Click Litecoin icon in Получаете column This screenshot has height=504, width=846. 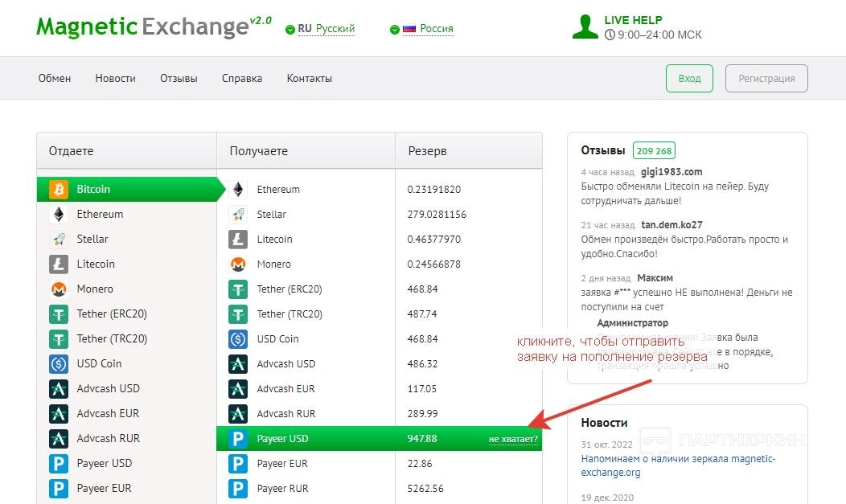(x=238, y=239)
